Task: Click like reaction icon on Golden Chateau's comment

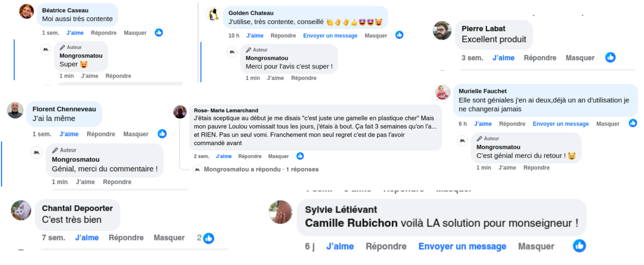Action: click(399, 35)
